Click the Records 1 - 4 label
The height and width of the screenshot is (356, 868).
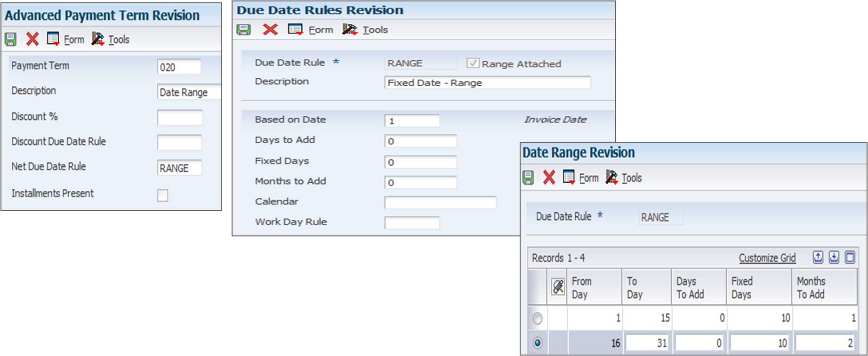558,258
